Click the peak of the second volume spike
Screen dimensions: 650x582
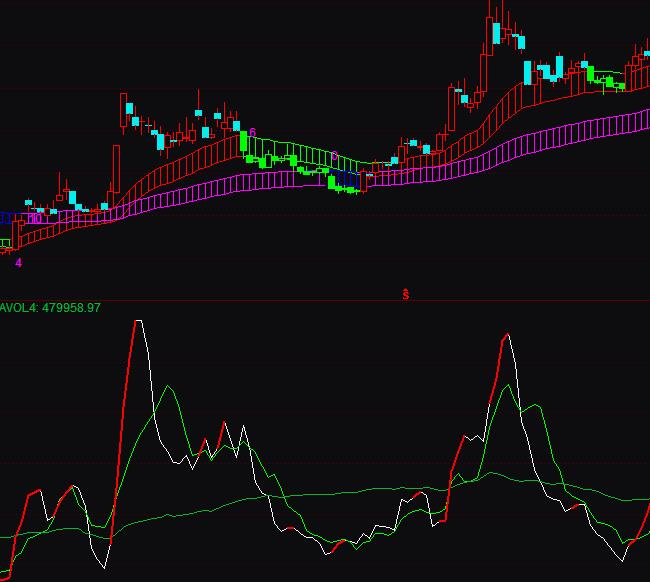[x=507, y=334]
